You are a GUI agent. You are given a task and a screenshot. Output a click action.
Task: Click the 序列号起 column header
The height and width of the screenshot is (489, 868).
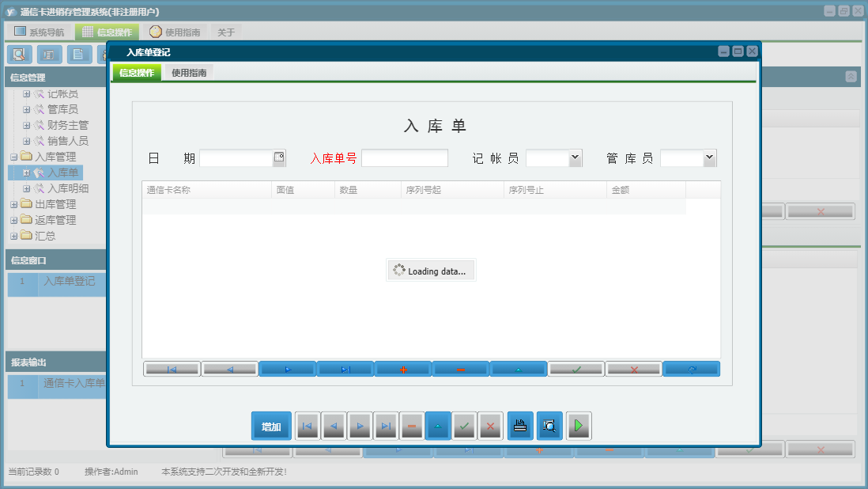point(452,190)
